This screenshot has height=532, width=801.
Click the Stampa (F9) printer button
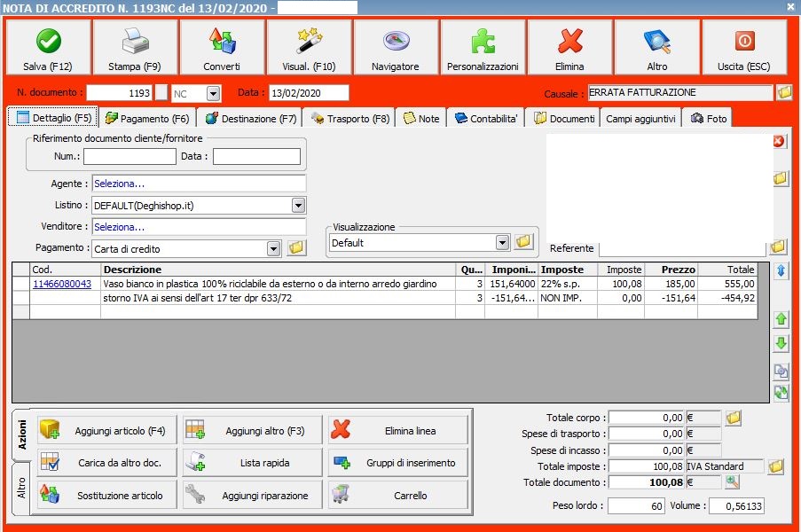coord(135,48)
